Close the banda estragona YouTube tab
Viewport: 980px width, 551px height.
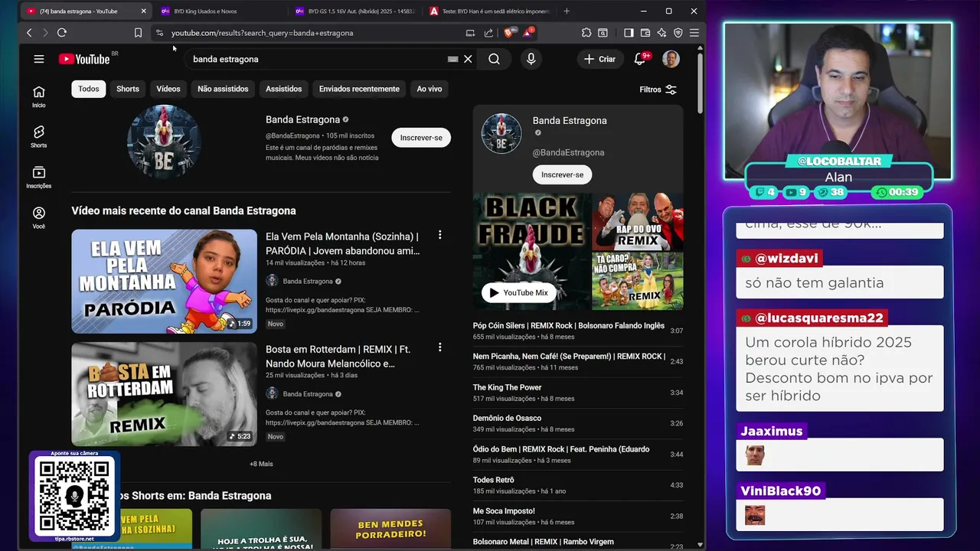[x=143, y=11]
